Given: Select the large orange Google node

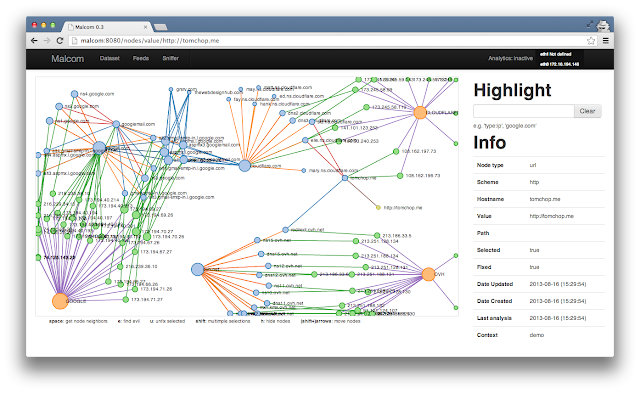Looking at the screenshot, I should (x=60, y=301).
